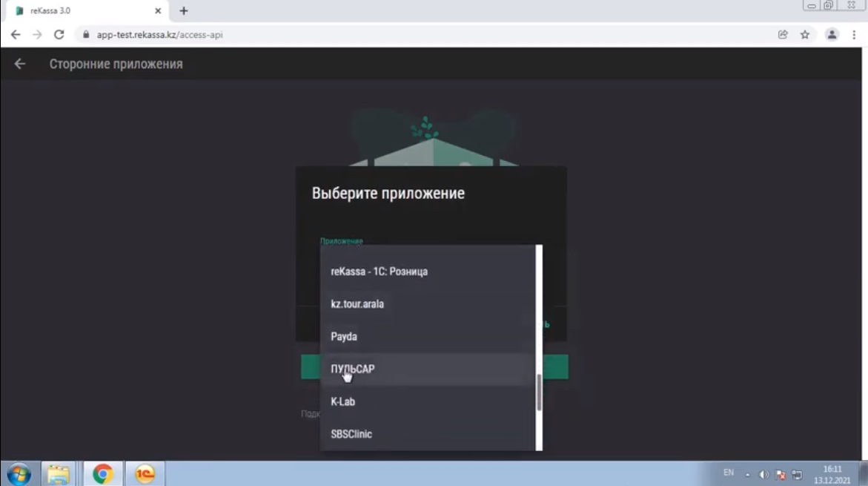Screen dimensions: 868x486
Task: Pick K-Lab from the dropdown
Action: coord(428,401)
